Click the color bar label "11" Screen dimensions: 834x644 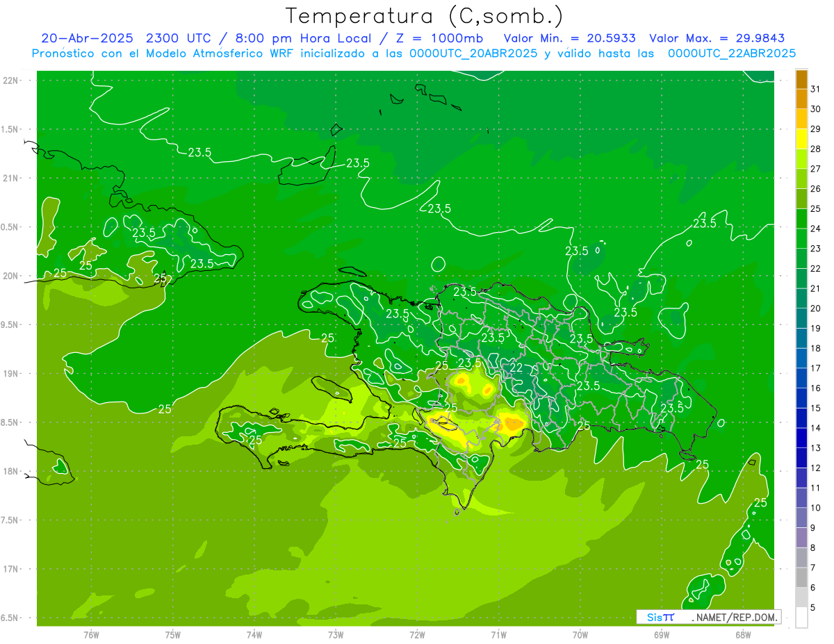(x=816, y=488)
